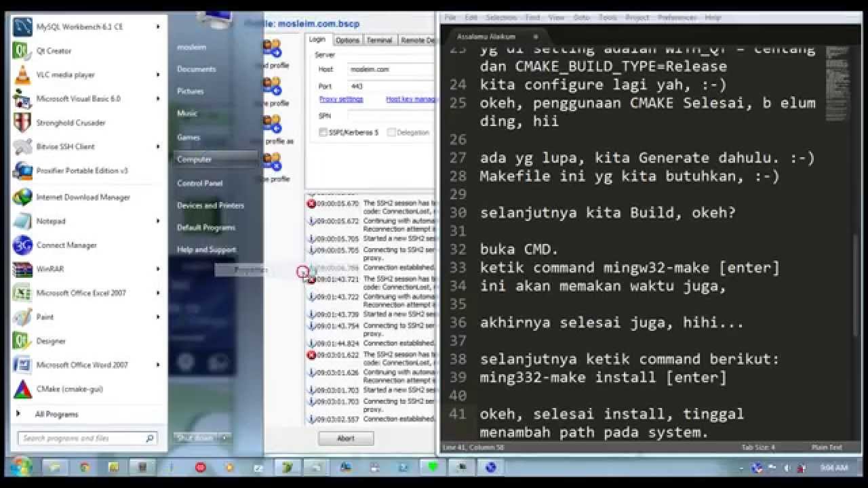Open Internet Download Manager icon

pyautogui.click(x=22, y=197)
